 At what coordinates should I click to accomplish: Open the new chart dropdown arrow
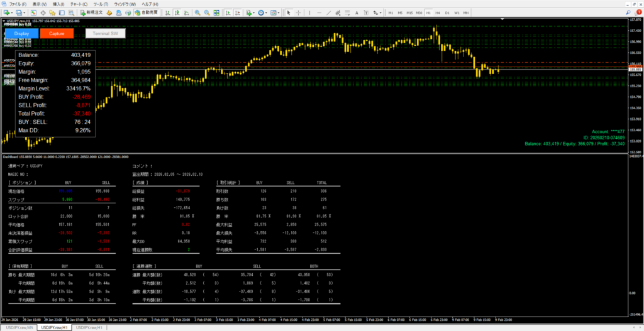(12, 13)
